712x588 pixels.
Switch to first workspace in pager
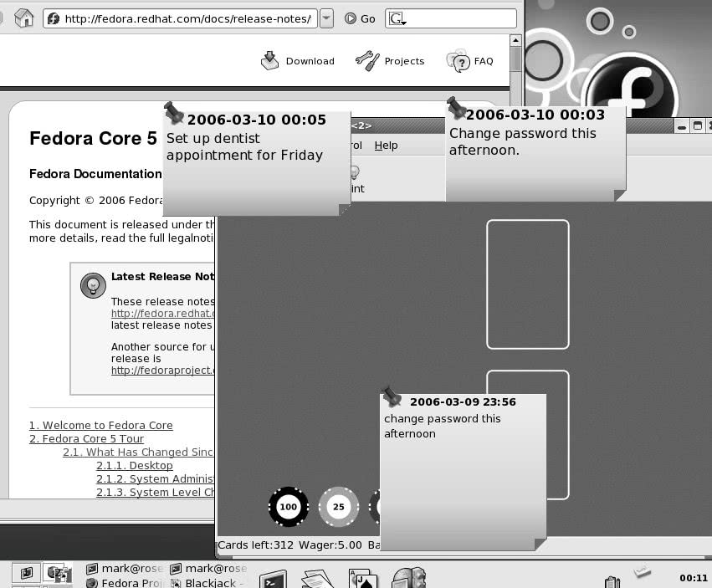coord(26,573)
